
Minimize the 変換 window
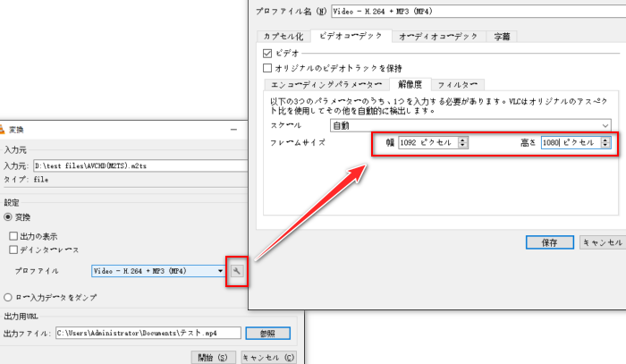click(233, 130)
